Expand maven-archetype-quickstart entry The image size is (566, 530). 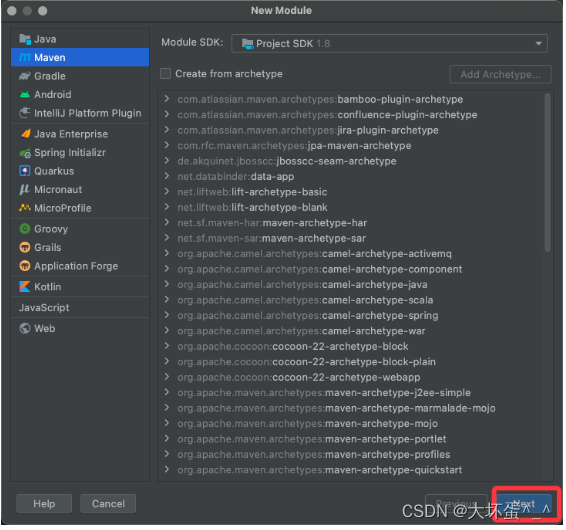pyautogui.click(x=167, y=470)
